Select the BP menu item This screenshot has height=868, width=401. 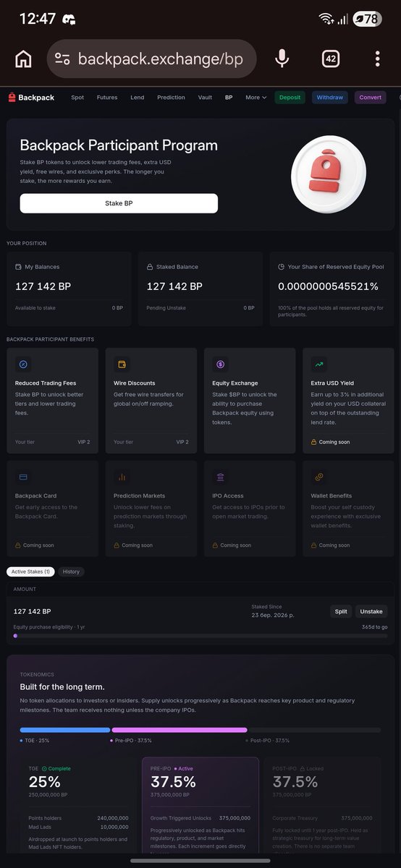tap(229, 98)
